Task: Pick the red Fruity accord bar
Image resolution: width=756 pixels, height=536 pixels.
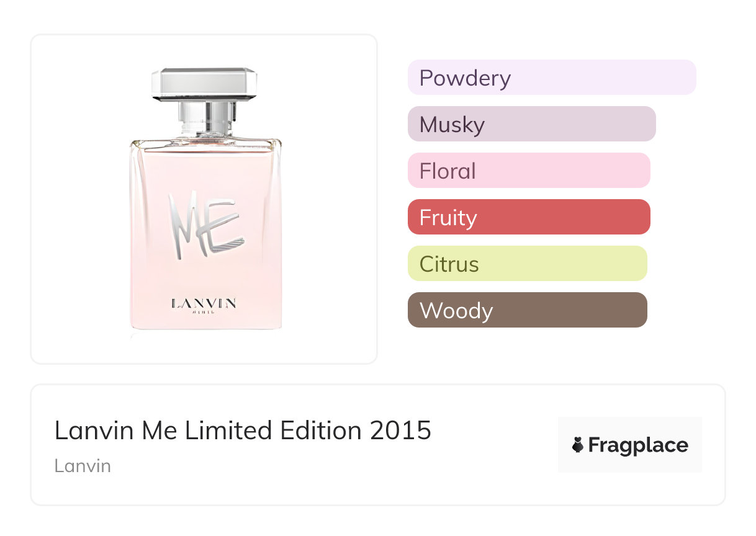Action: [528, 217]
